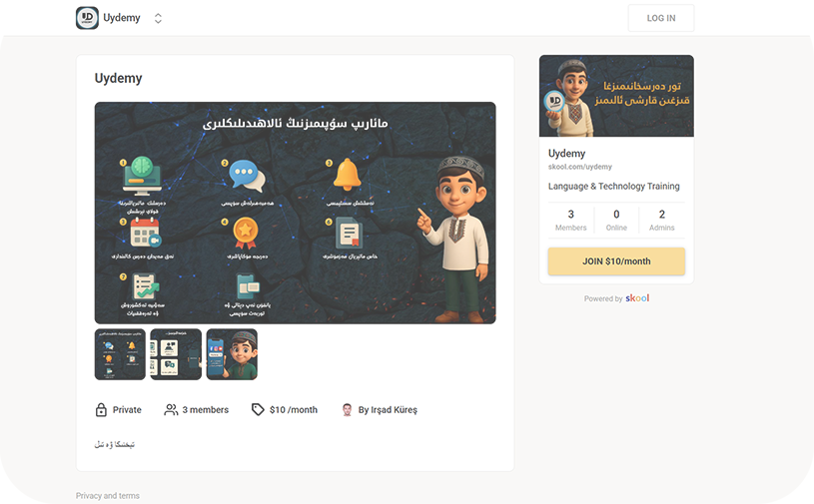Open the third thumbnail with phone

[232, 354]
